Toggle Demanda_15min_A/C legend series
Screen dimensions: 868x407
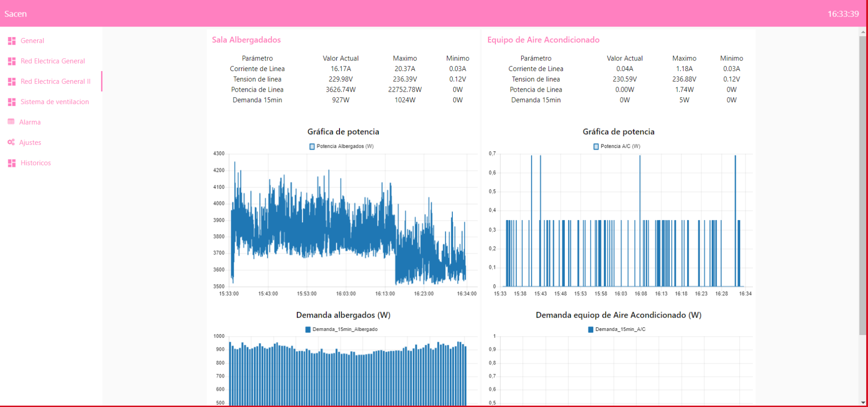[617, 330]
